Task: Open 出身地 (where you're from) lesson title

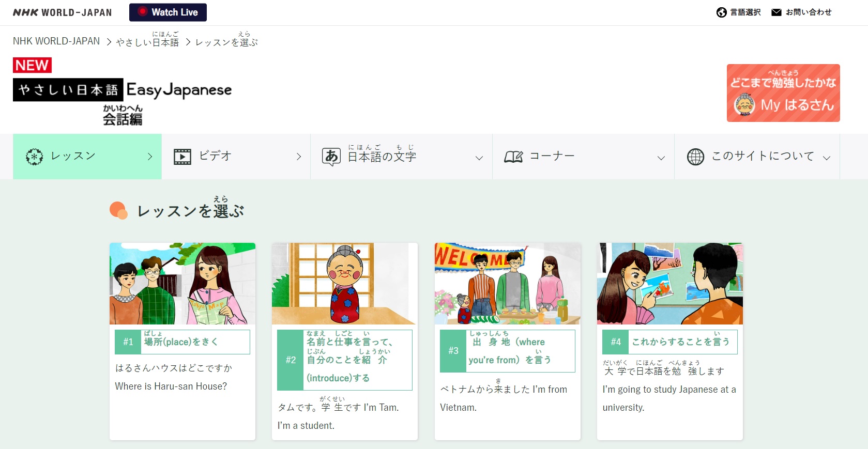Action: 509,349
